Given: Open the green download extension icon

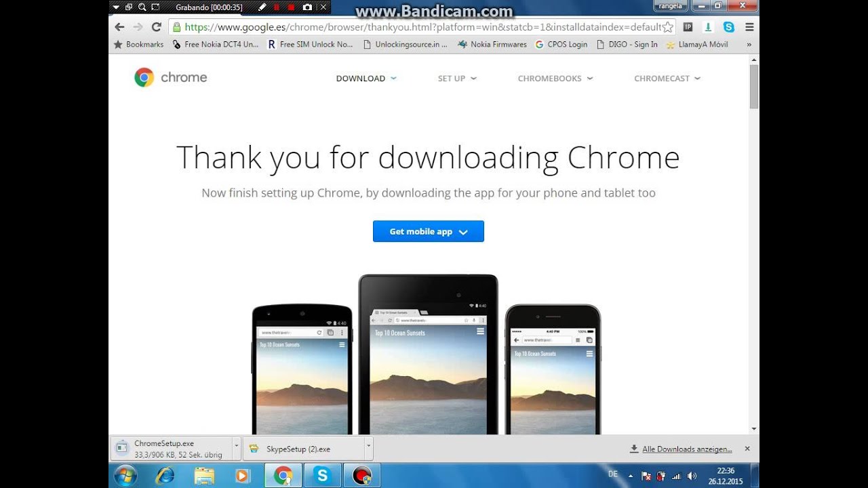Looking at the screenshot, I should pos(708,27).
